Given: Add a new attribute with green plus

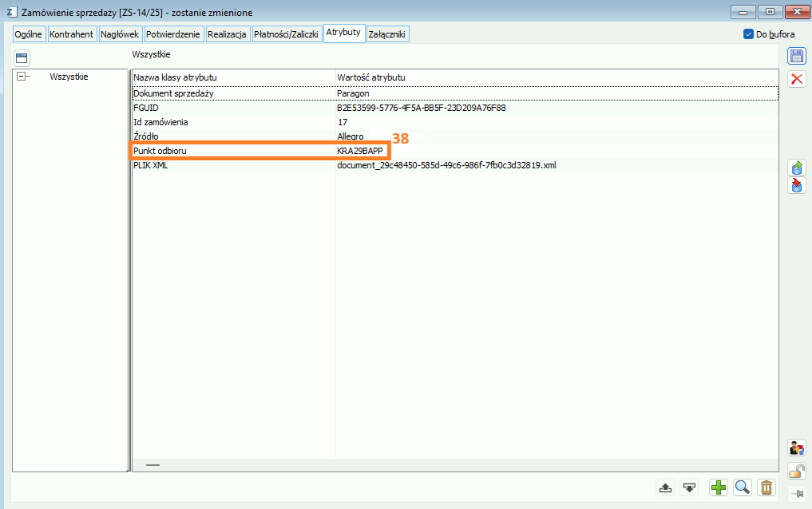Looking at the screenshot, I should tap(719, 487).
